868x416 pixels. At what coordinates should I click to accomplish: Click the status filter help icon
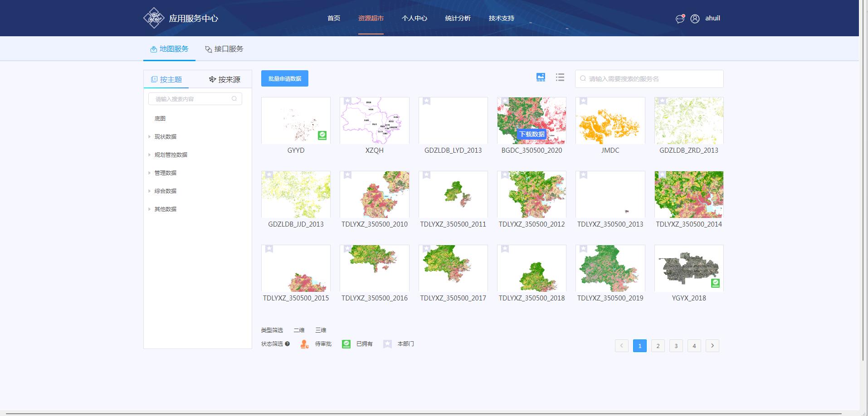[x=288, y=344]
